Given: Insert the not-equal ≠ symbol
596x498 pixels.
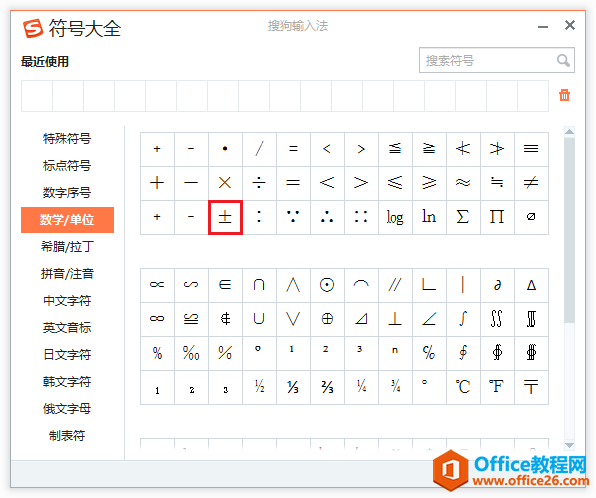Looking at the screenshot, I should click(531, 183).
